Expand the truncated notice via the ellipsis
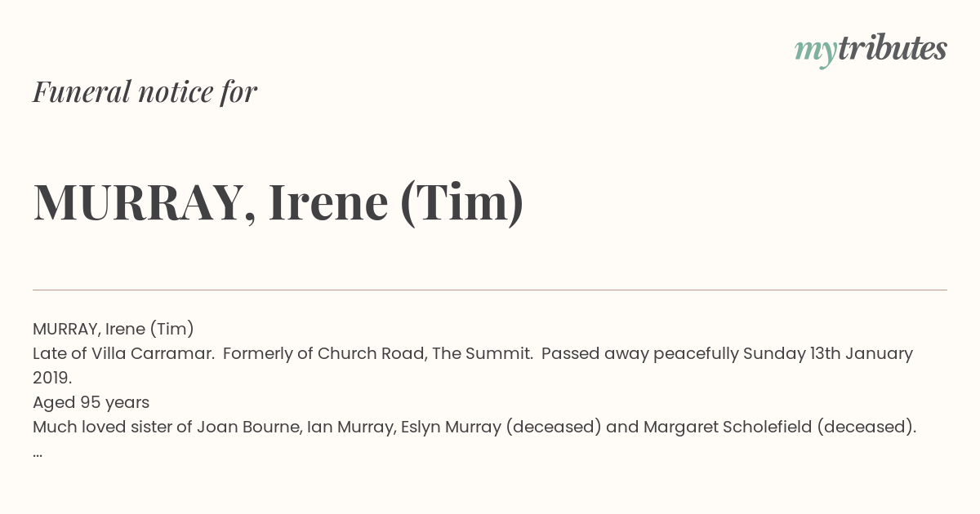980x514 pixels. (38, 454)
